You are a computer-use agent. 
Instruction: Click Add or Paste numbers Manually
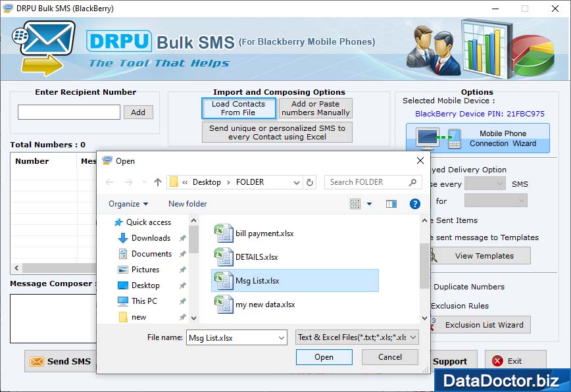point(315,108)
